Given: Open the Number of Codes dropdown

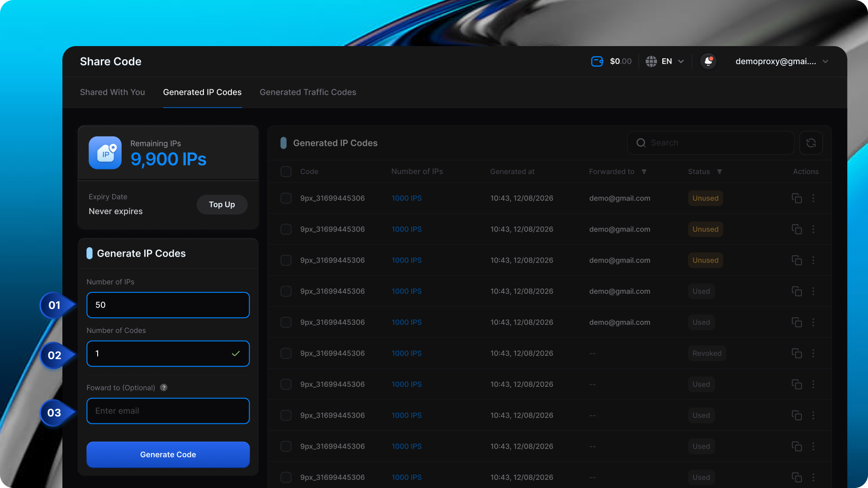Looking at the screenshot, I should tap(168, 354).
